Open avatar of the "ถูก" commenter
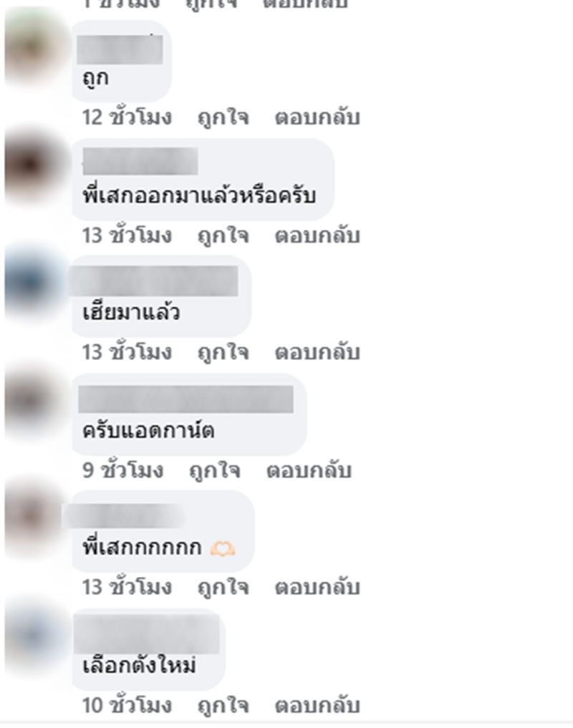Screen dimensions: 573x728 (35, 47)
